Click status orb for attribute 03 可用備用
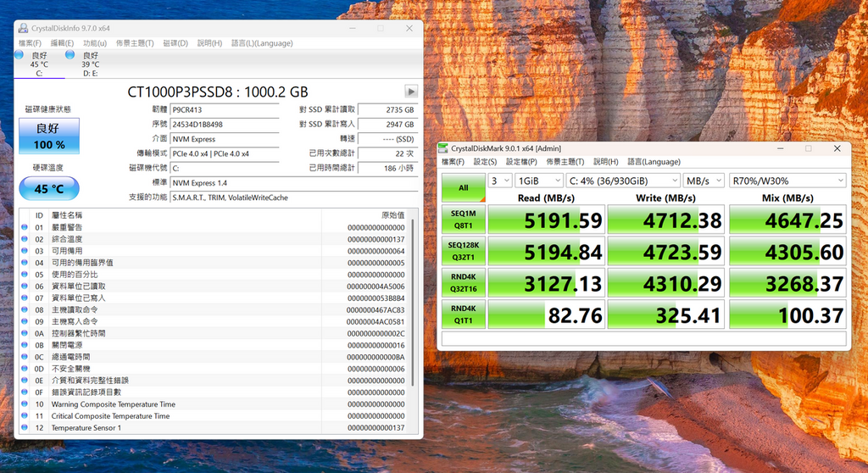The width and height of the screenshot is (868, 473). pos(25,251)
